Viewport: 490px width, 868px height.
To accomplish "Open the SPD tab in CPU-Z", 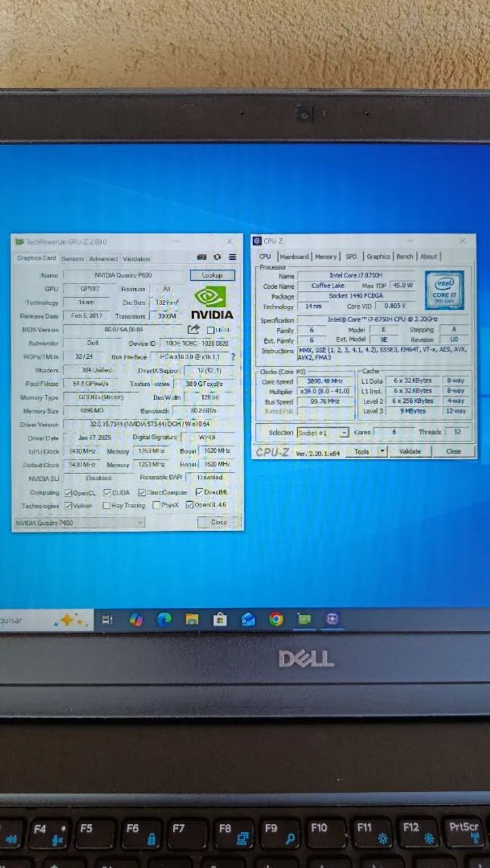I will [x=351, y=256].
